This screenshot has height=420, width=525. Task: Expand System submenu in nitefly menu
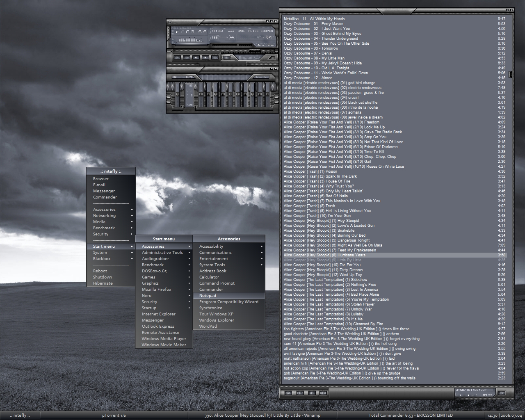pos(111,253)
